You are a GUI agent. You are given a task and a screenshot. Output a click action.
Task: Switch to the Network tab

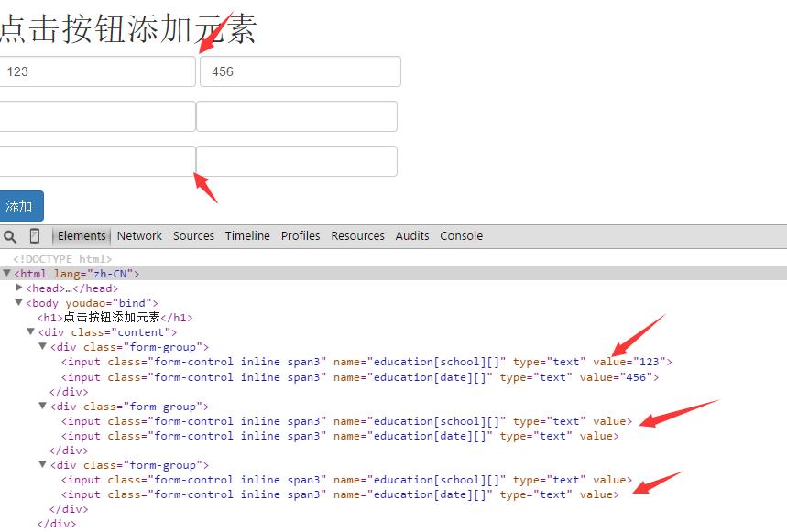139,235
